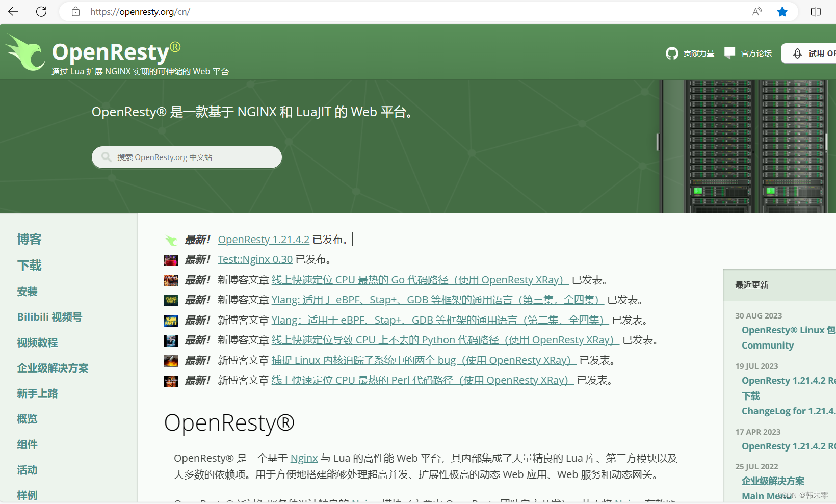Screen dimensions: 836x504
Task: Toggle the favorites star for this page
Action: coord(782,11)
